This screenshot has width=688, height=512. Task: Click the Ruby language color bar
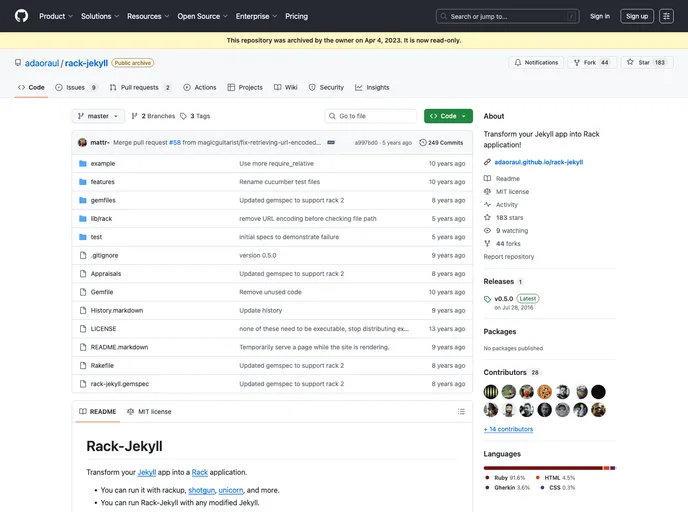543,468
